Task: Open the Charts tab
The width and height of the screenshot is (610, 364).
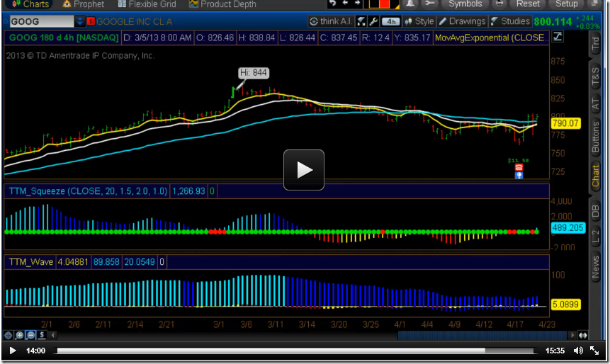Action: pos(30,4)
